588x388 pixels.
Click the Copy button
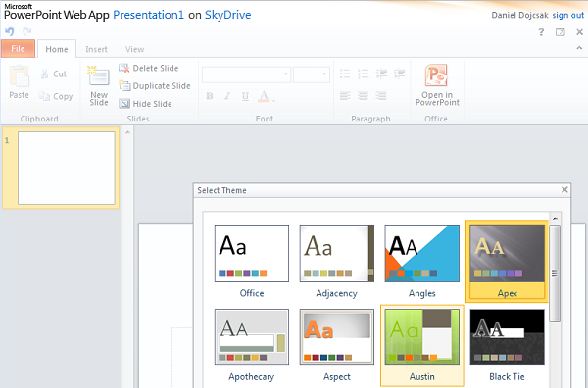[x=56, y=96]
